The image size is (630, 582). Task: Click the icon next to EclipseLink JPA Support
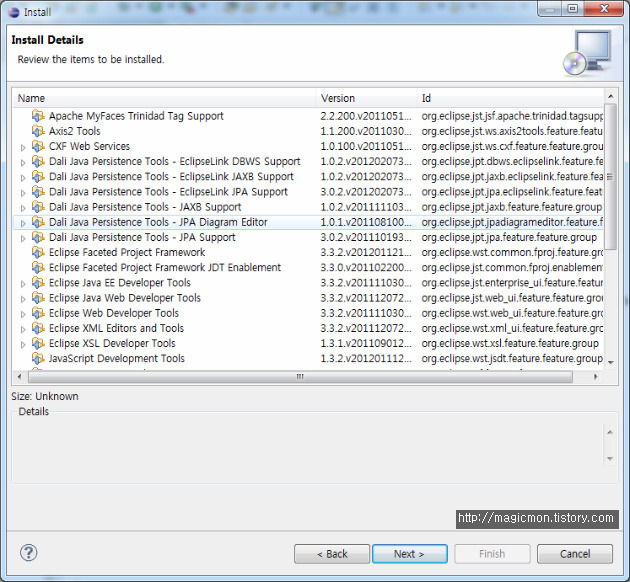[x=38, y=192]
